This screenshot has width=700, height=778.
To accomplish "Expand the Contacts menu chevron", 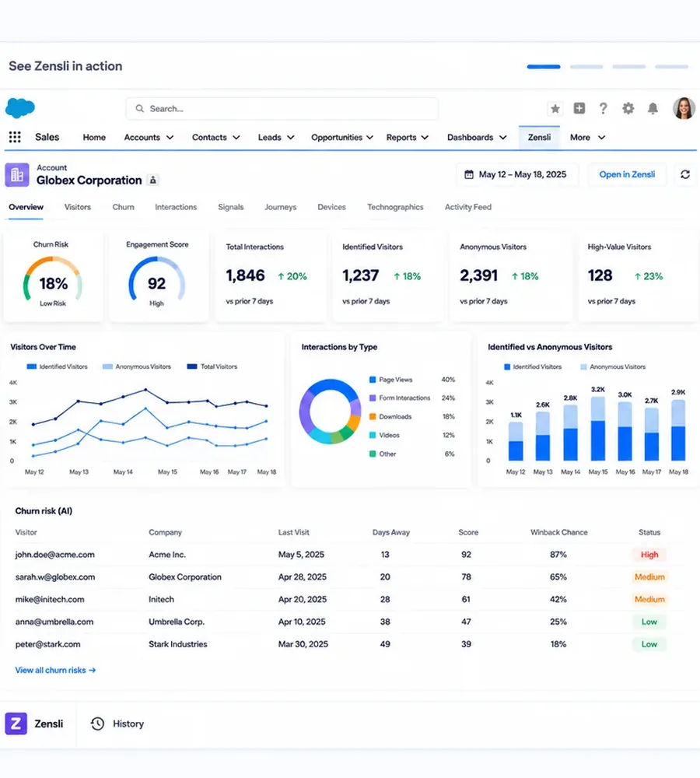I will point(236,138).
